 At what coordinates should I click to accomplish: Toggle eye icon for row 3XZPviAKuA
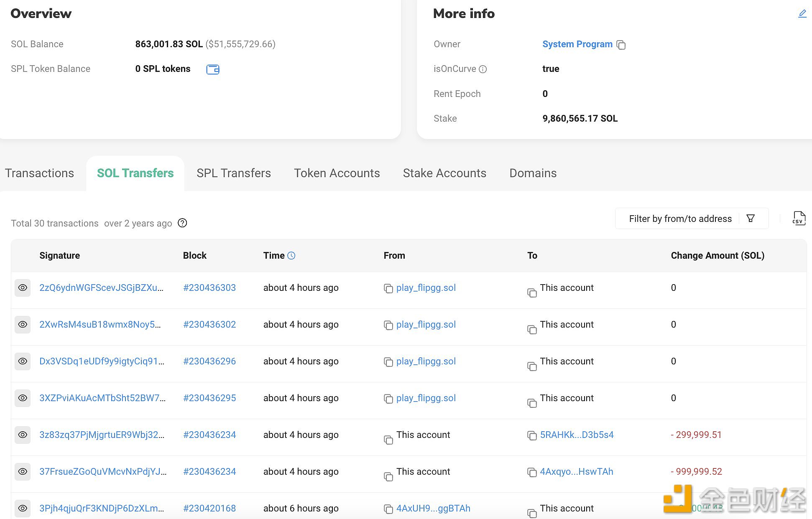click(x=23, y=398)
